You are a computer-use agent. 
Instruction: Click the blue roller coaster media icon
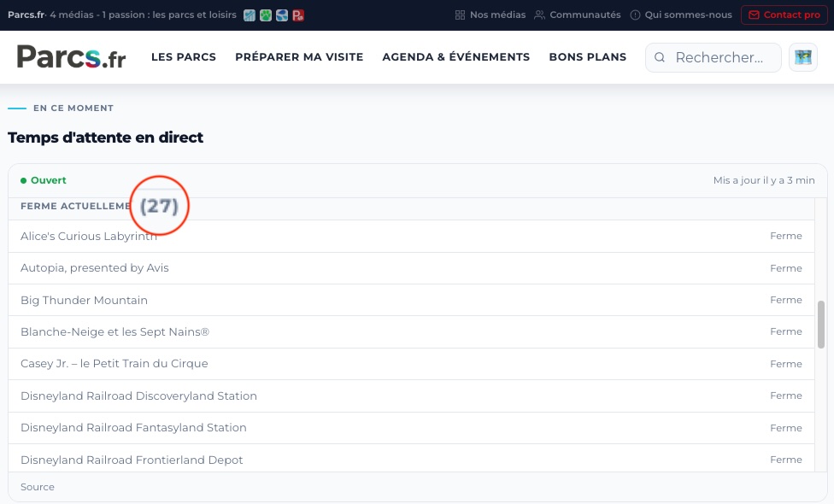(x=250, y=15)
